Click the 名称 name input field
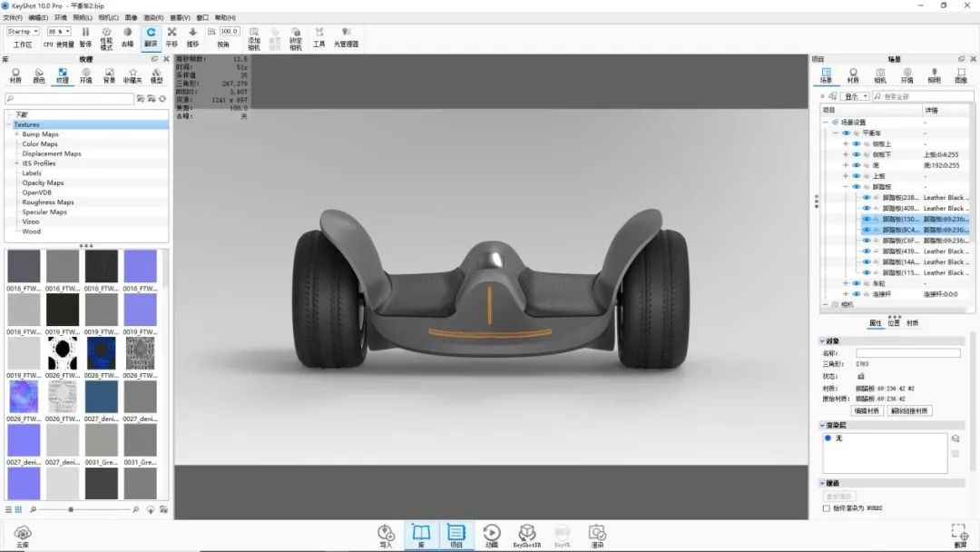Viewport: 980px width, 552px height. (x=907, y=353)
